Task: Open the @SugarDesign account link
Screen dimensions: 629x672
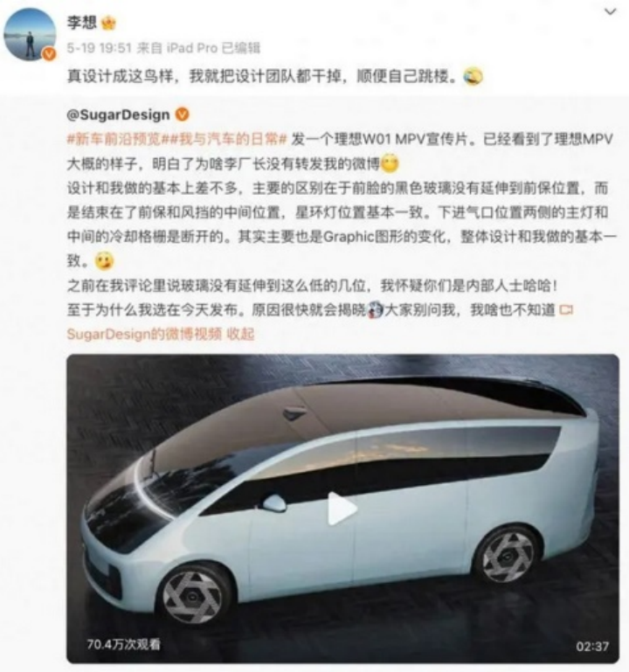Action: click(118, 114)
